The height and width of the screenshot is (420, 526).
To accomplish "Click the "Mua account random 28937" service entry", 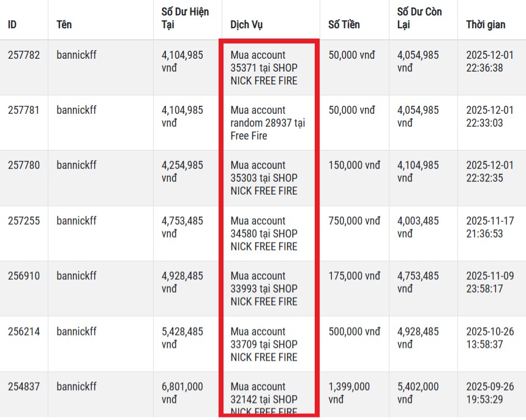I will (268, 123).
